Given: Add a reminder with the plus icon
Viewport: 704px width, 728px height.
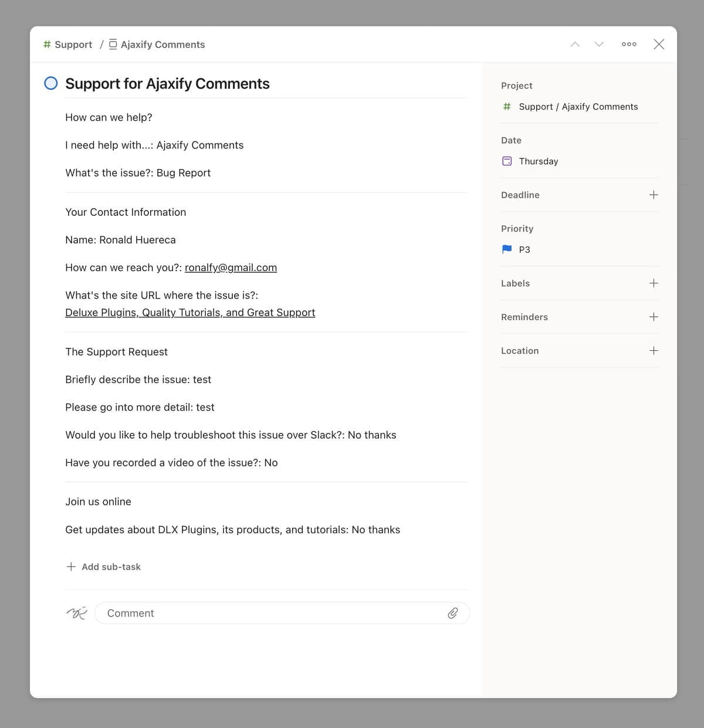Looking at the screenshot, I should tap(654, 317).
